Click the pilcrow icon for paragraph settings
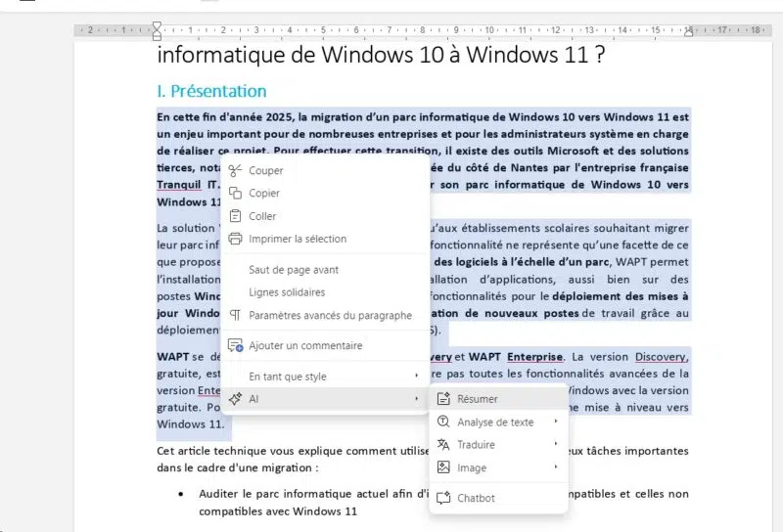 point(235,316)
